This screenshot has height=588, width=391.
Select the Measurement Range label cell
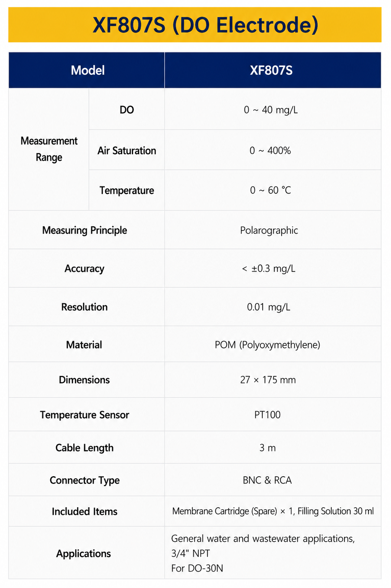click(49, 149)
